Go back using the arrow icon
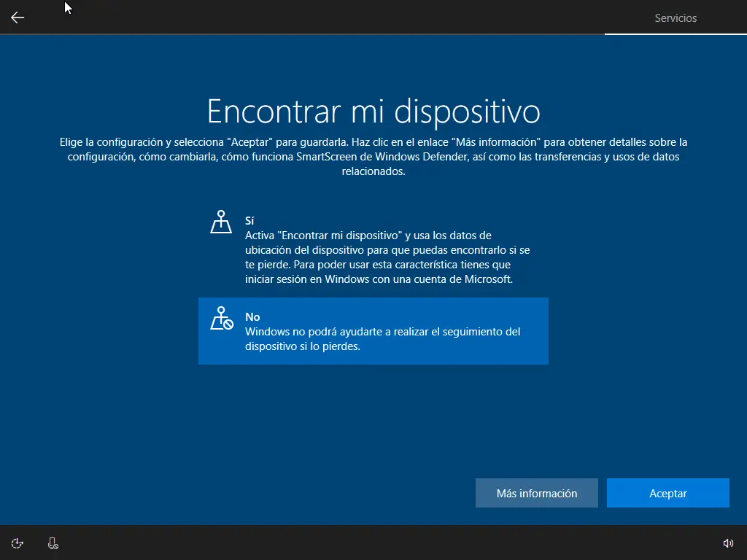Viewport: 747px width, 560px height. [x=18, y=17]
